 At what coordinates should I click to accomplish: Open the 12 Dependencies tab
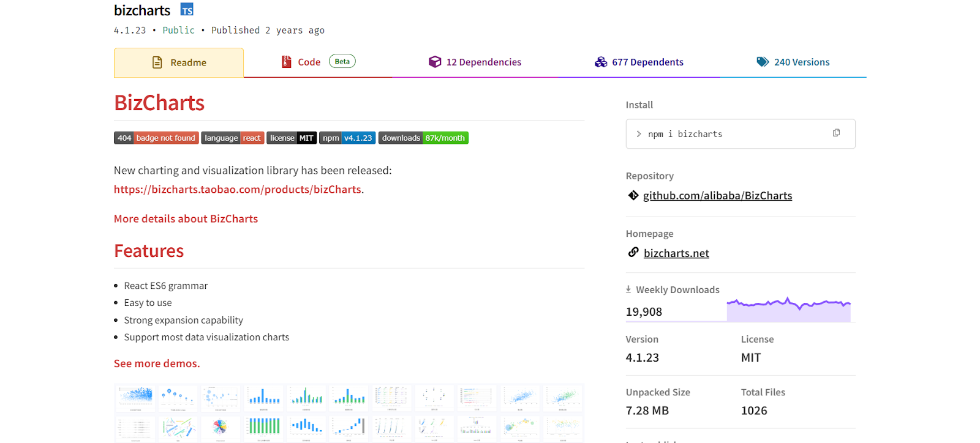tap(475, 62)
